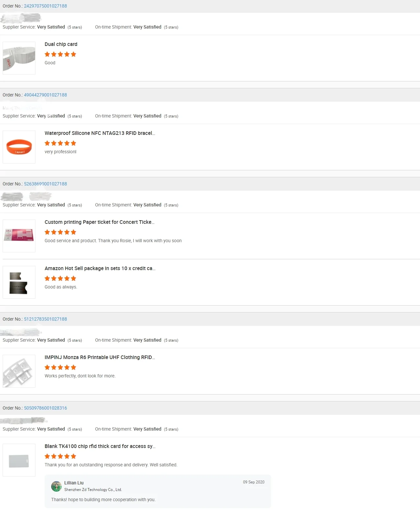Image resolution: width=420 pixels, height=511 pixels.
Task: Open the Dual chip card product title
Action: (61, 44)
